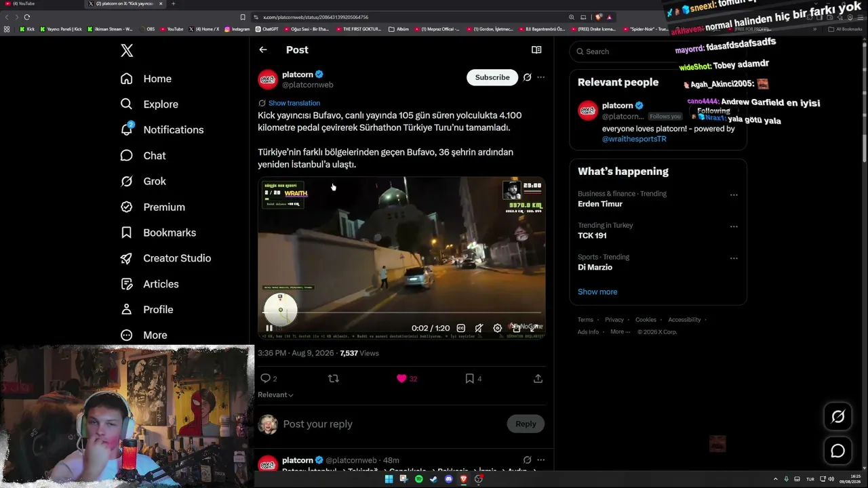
Task: Open Articles from the sidebar
Action: click(149, 284)
